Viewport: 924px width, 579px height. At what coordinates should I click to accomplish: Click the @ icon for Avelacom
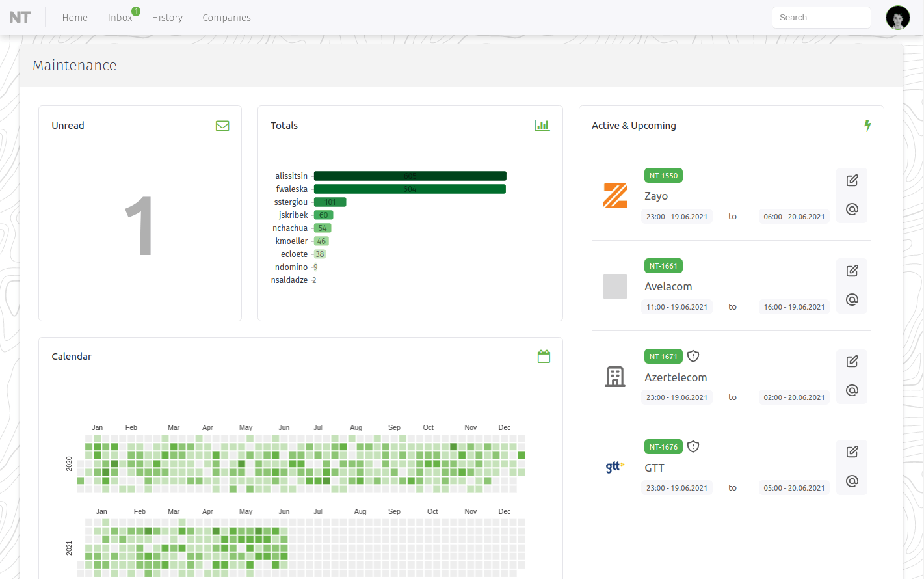tap(852, 300)
